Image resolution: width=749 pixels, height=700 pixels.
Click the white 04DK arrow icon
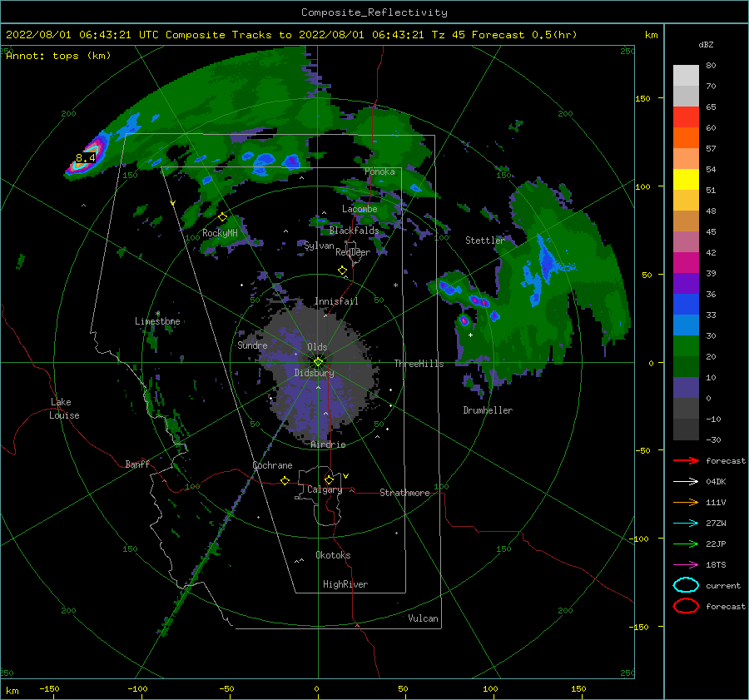(686, 481)
